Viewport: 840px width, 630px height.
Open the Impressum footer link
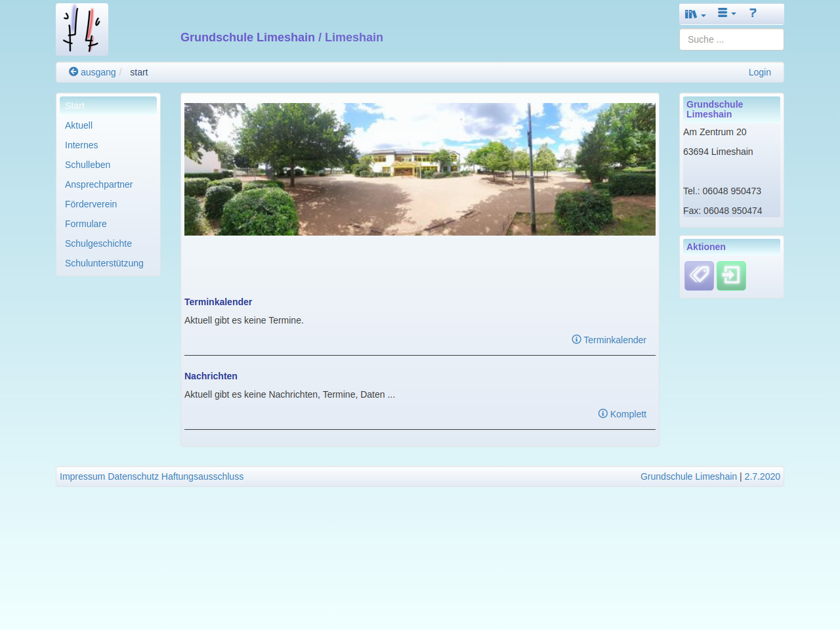82,476
